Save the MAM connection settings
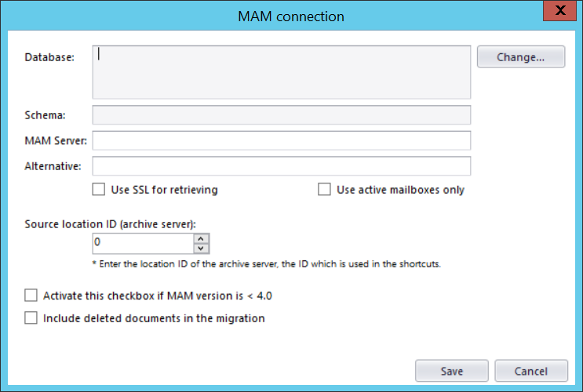Viewport: 583px width, 392px height. (x=452, y=371)
